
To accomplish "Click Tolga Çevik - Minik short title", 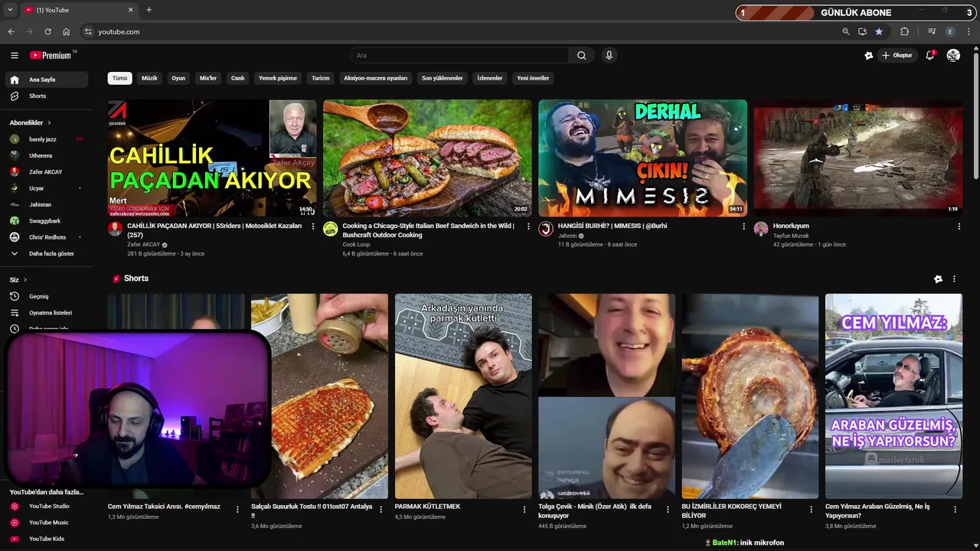I will tap(595, 510).
